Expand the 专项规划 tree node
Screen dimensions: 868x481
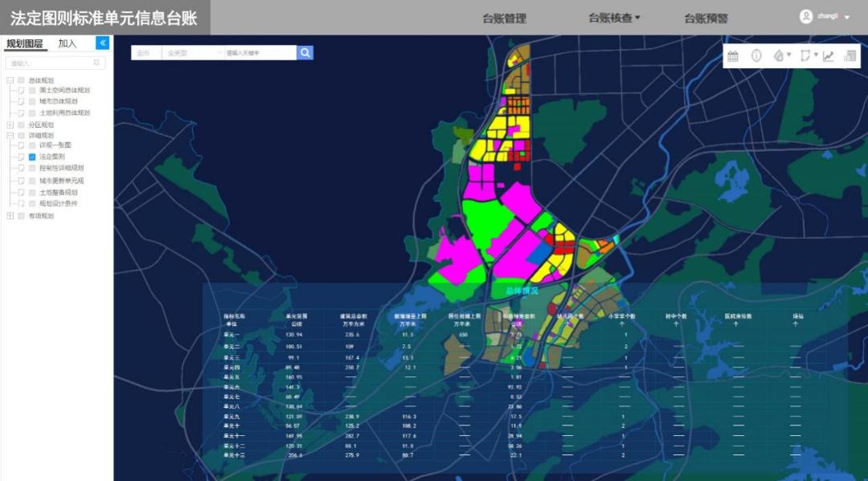pos(10,216)
